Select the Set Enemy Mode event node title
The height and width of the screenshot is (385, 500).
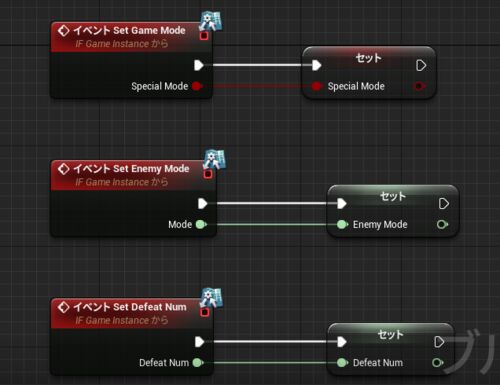coord(131,169)
